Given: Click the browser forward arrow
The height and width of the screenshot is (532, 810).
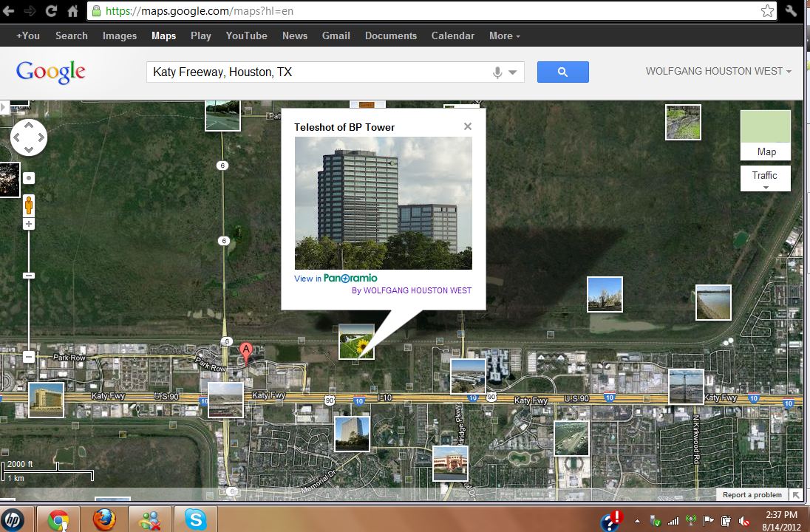Looking at the screenshot, I should coord(30,10).
